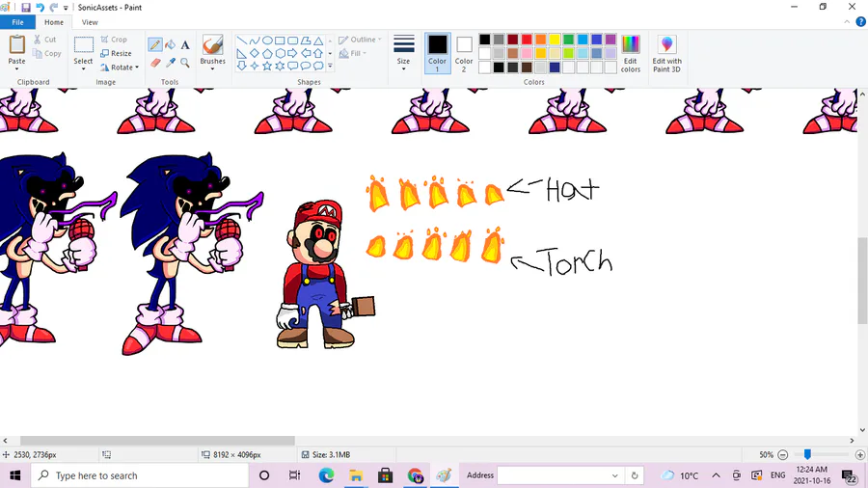Image resolution: width=868 pixels, height=488 pixels.
Task: Open Microsoft Edge from taskbar
Action: (x=326, y=475)
